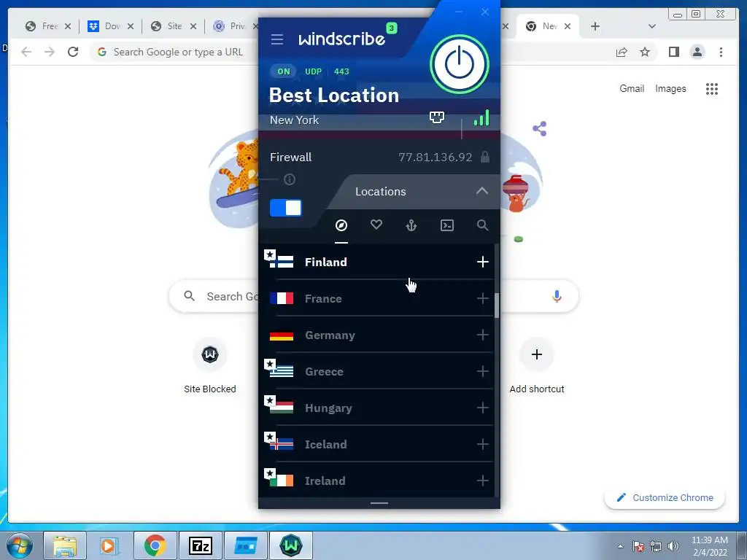The image size is (747, 560).
Task: Toggle the Windscribe power button
Action: (460, 64)
